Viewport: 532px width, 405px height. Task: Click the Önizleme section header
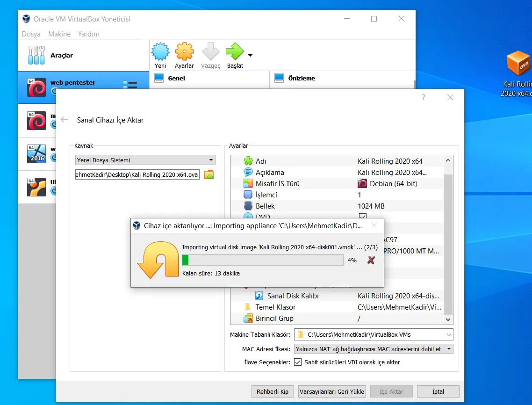[x=302, y=78]
